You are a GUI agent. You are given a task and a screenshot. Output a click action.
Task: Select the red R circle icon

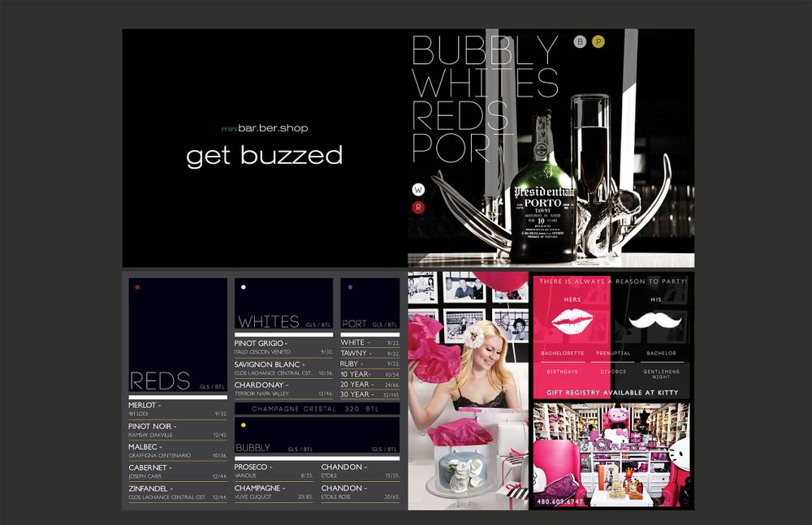(418, 208)
